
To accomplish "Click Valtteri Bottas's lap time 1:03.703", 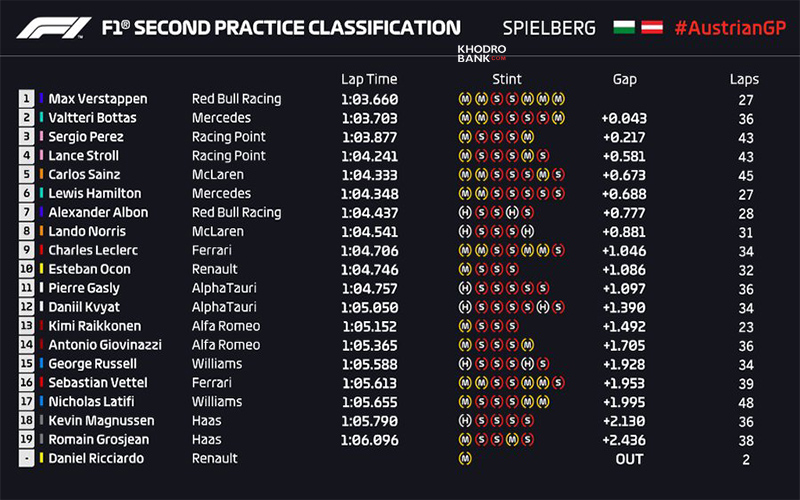I will coord(369,118).
